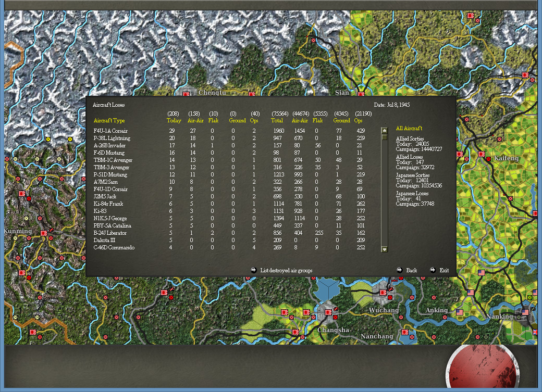Viewport: 542px width, 392px height.
Task: Select the A-26B Invader row
Action: [x=229, y=145]
